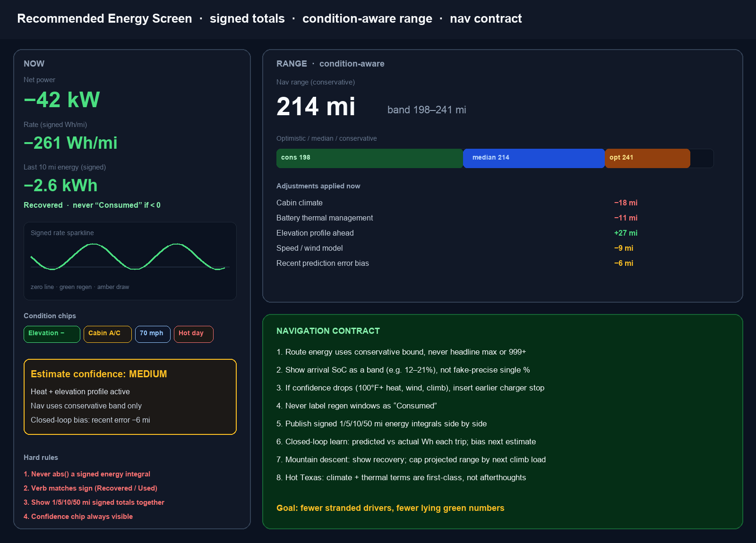Click the NOW panel heading
The height and width of the screenshot is (543, 756).
[34, 64]
